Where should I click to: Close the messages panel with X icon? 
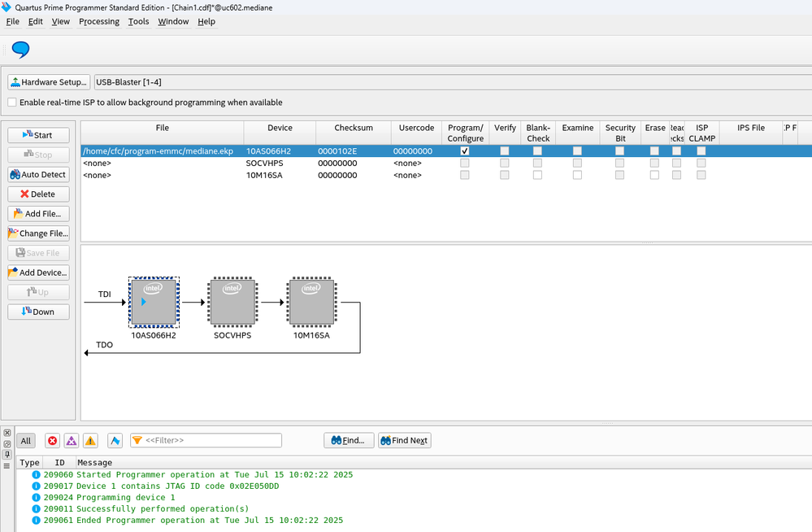click(7, 434)
